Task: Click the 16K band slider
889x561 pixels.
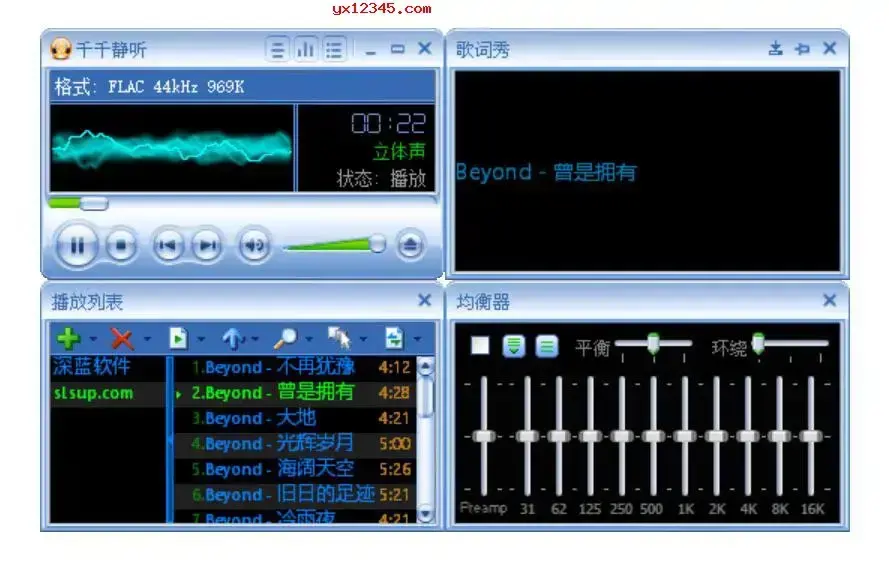Action: pos(811,436)
